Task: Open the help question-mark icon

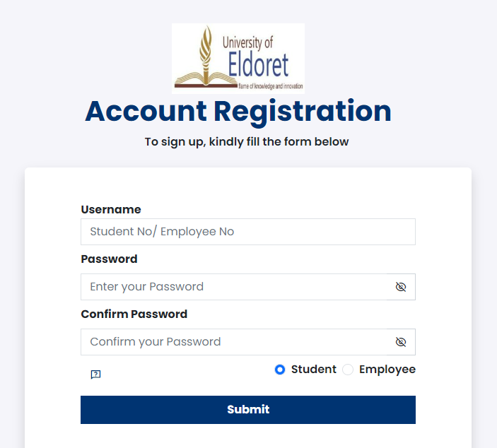Action: 95,375
